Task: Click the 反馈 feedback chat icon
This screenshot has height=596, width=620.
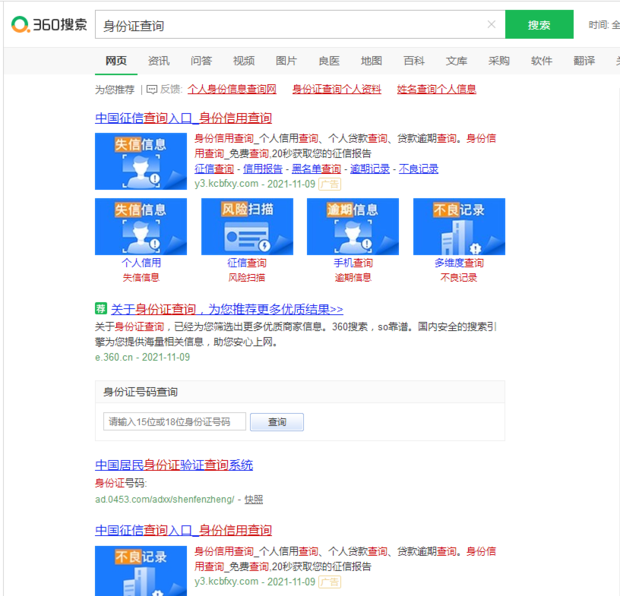Action: [x=152, y=89]
